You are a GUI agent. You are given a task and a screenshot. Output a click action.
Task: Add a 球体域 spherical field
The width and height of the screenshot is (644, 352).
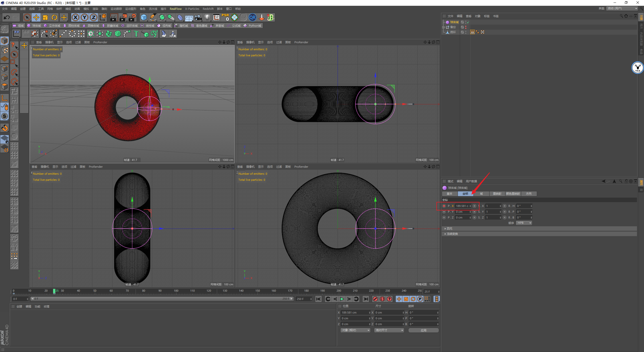click(34, 26)
